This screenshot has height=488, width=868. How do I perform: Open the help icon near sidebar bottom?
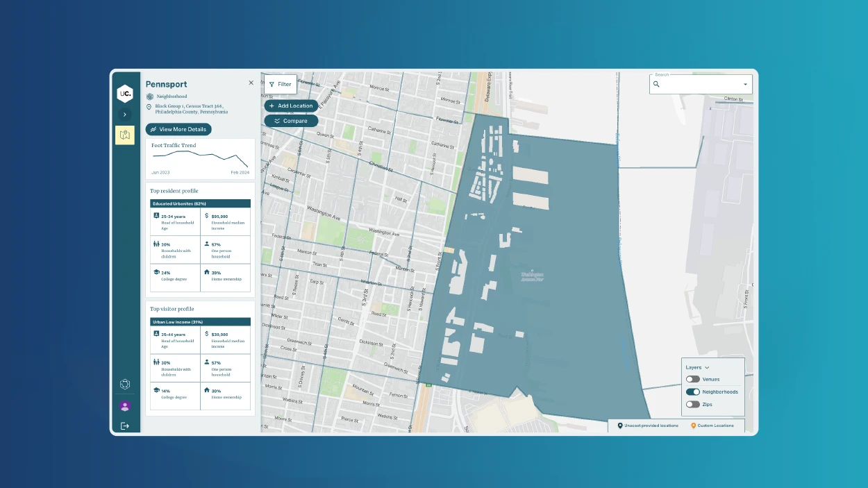click(x=125, y=384)
